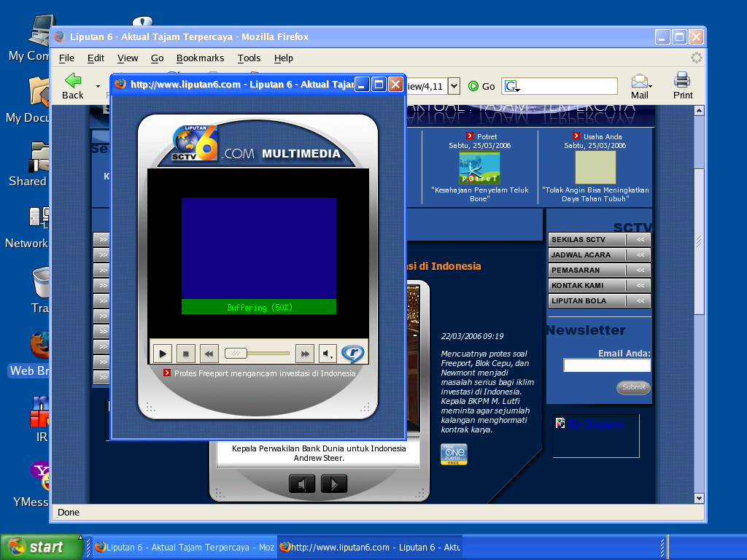Open the View menu
Image resolution: width=747 pixels, height=560 pixels.
tap(128, 58)
